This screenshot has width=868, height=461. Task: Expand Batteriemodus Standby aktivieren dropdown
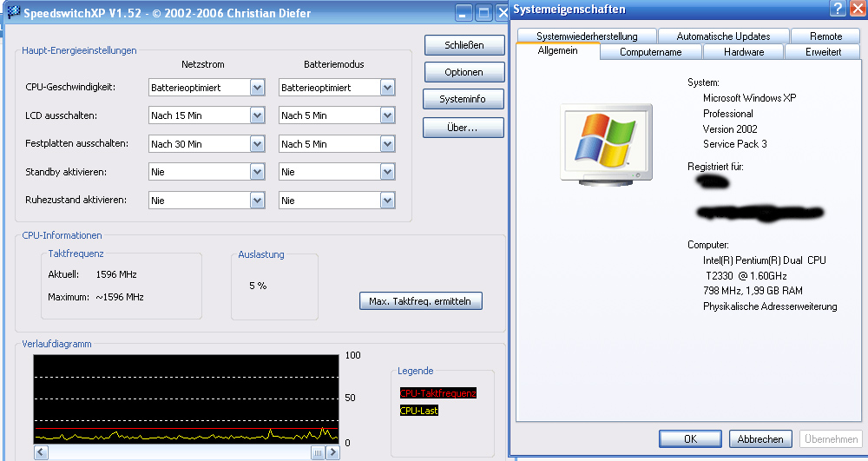(x=387, y=172)
